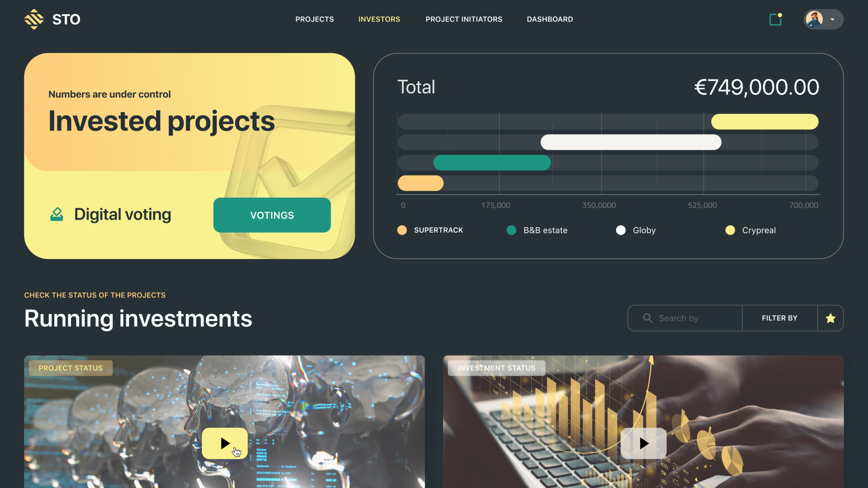
Task: Click the Crypreal yellow bar in chart
Action: tap(765, 122)
